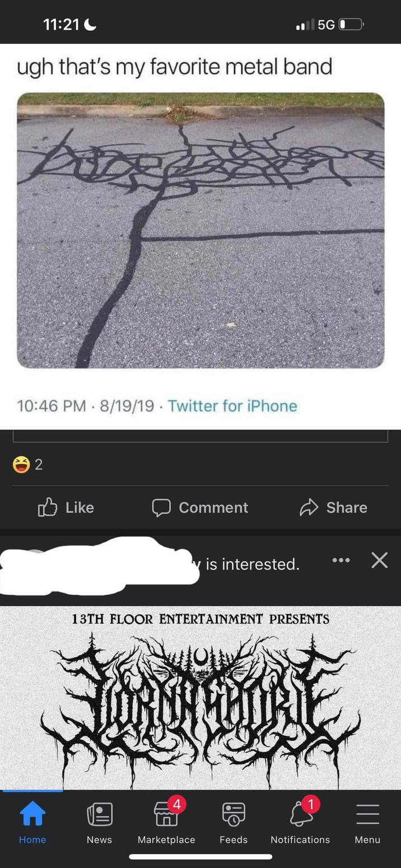Share the metal band post
This screenshot has width=401, height=868.
point(333,507)
